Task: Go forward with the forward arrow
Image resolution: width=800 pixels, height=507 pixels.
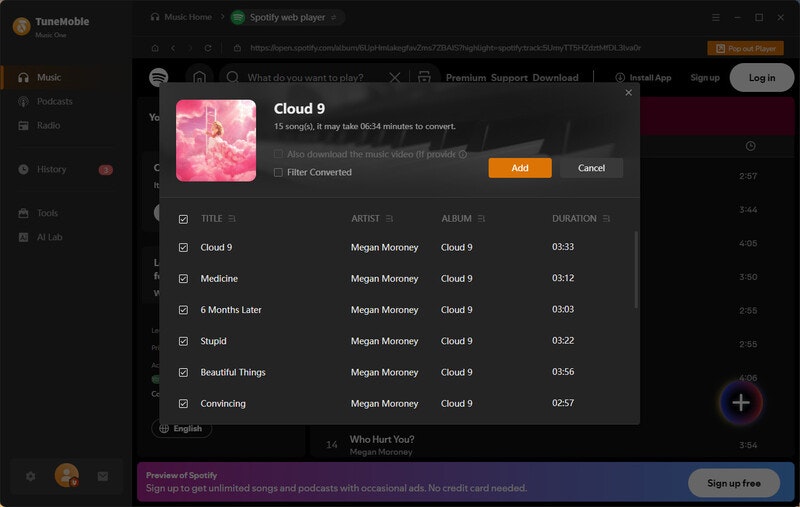Action: (x=190, y=48)
